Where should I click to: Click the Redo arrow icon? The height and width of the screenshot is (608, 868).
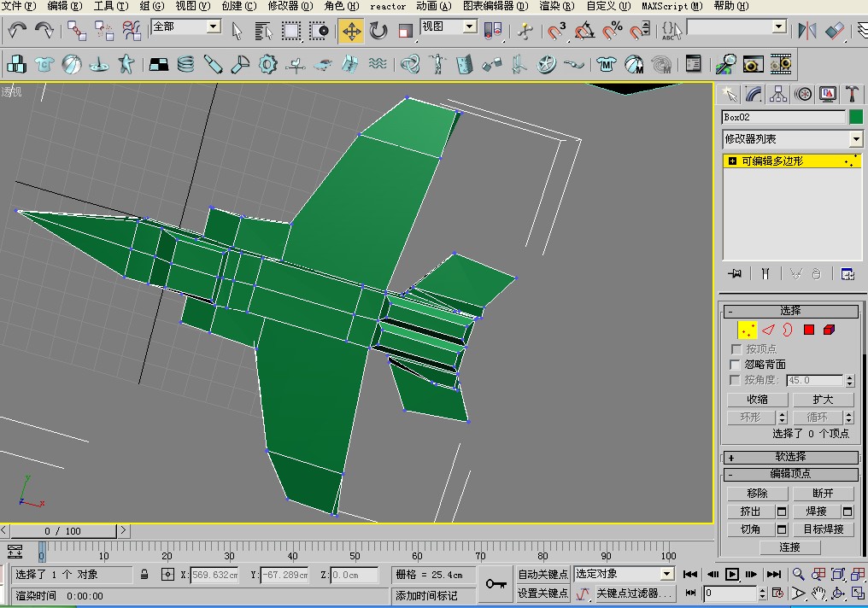coord(44,31)
